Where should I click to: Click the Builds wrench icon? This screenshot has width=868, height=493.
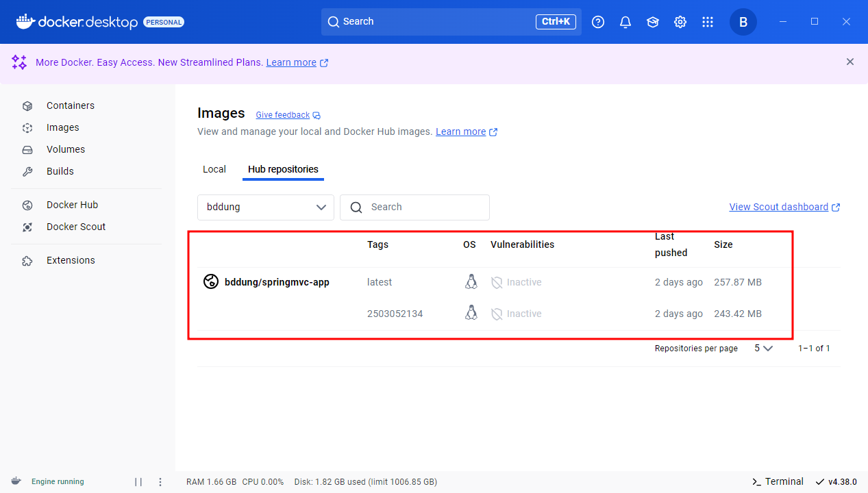tap(27, 171)
